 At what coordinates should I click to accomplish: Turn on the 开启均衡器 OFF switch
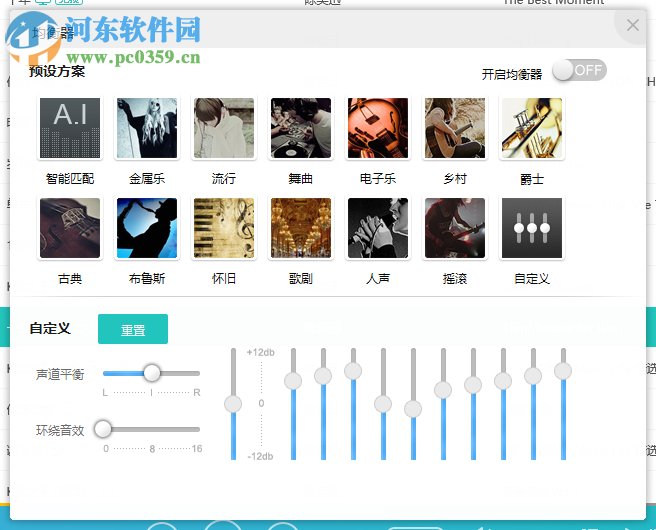(579, 70)
